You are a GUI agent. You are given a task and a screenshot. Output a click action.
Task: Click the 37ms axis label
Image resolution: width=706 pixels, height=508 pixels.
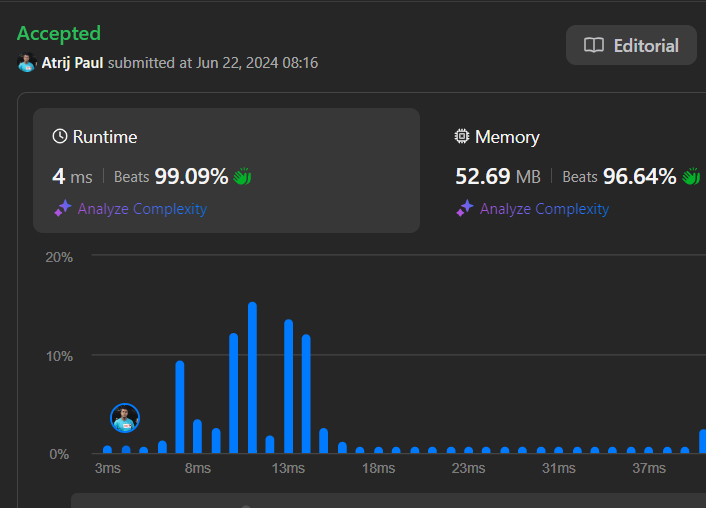click(649, 468)
